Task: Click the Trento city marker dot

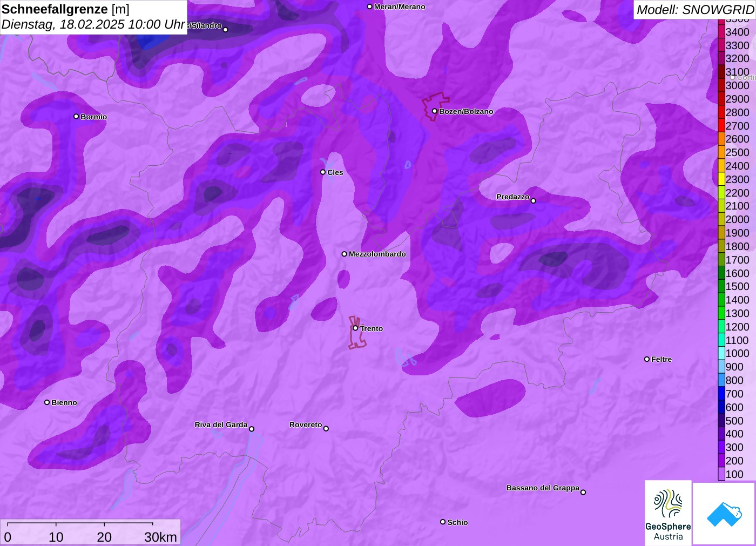Action: [355, 328]
